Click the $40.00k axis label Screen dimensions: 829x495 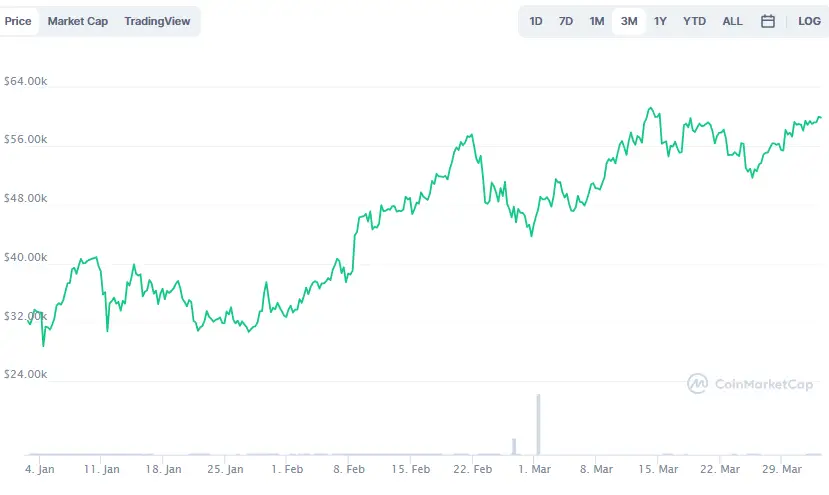tap(25, 258)
